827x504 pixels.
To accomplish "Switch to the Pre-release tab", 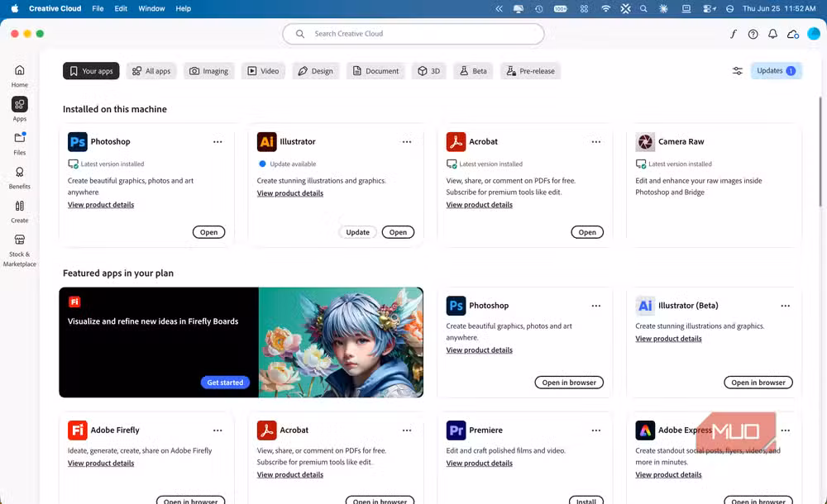I will click(531, 71).
